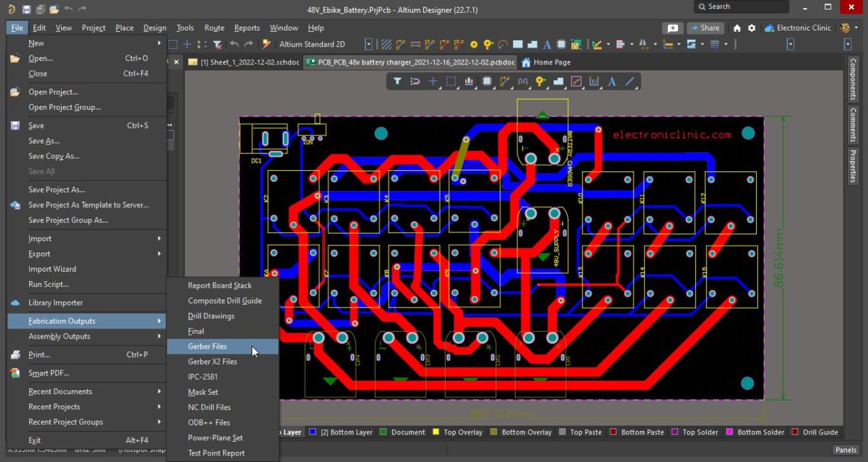Expand the Recent Project Groups submenu
The width and height of the screenshot is (868, 462).
pos(86,421)
